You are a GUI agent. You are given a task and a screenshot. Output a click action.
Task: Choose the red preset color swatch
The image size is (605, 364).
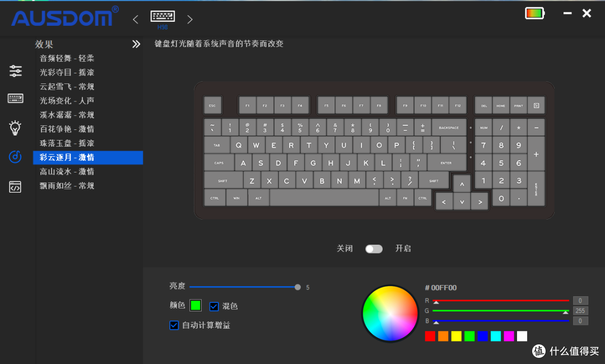tap(430, 336)
